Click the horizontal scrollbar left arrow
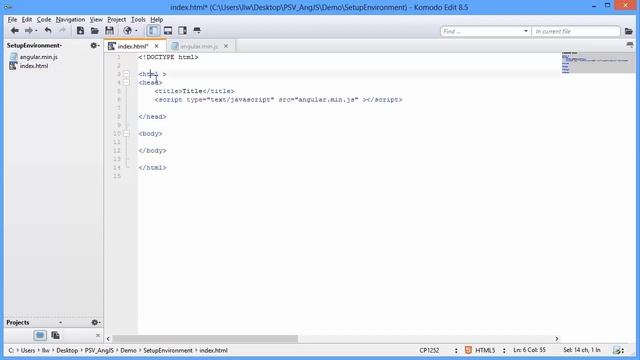The width and height of the screenshot is (640, 360). point(108,339)
